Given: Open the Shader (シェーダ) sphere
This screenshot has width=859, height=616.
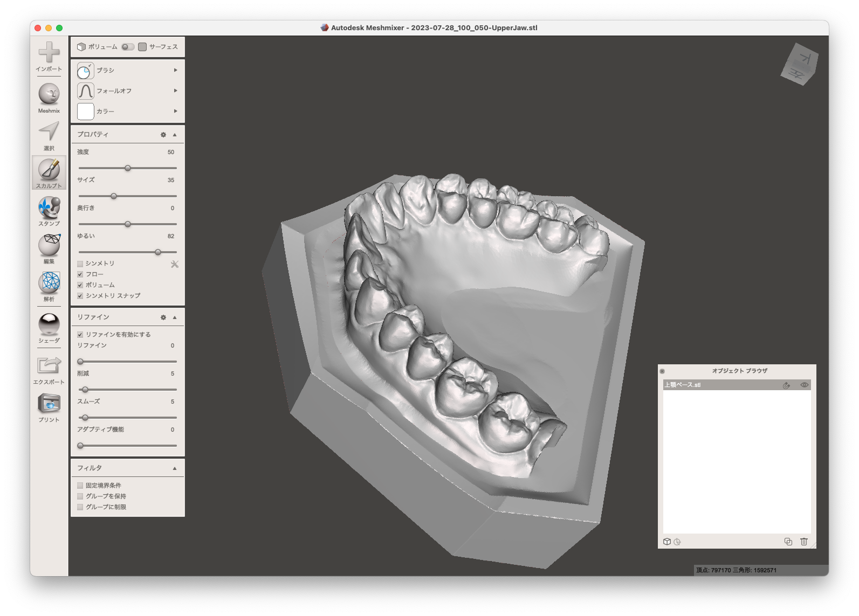Looking at the screenshot, I should 49,324.
